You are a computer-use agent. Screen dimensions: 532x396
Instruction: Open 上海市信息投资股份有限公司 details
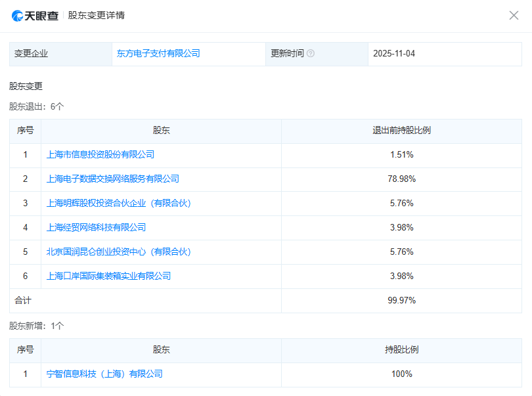coord(100,154)
